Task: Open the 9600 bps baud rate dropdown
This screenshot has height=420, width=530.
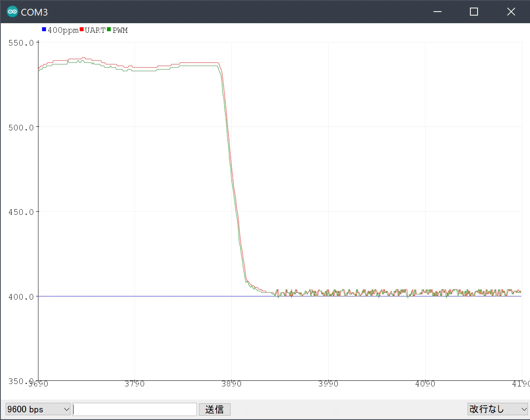Action: click(38, 409)
